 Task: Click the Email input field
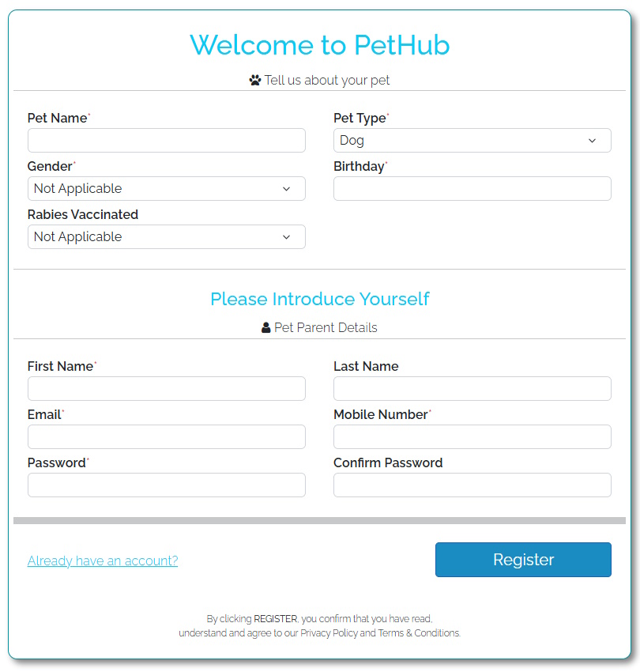coord(166,436)
